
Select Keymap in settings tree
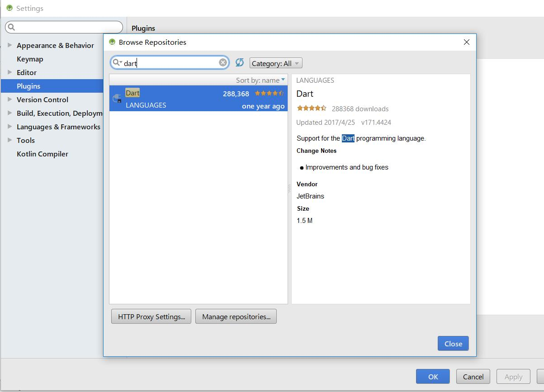point(30,59)
